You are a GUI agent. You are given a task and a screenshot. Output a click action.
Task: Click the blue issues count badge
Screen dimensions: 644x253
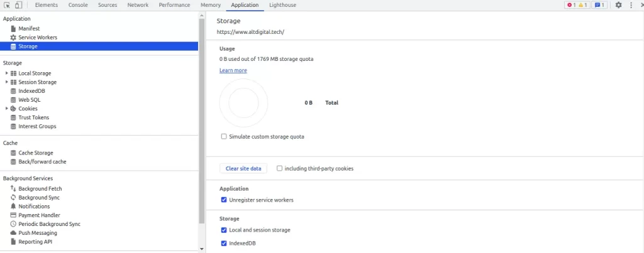click(599, 5)
